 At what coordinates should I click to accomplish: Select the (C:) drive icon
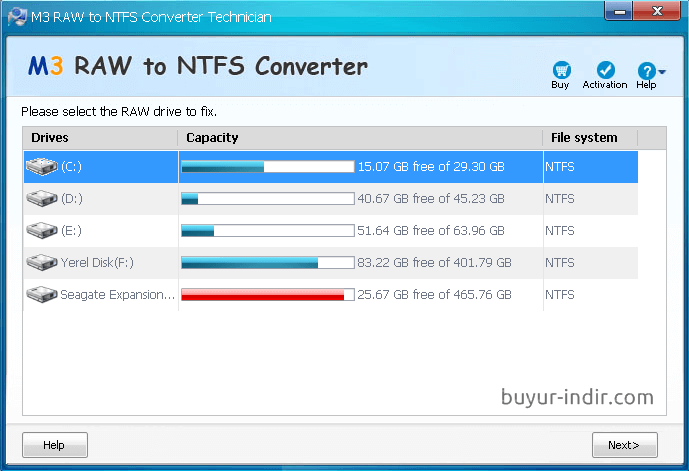coord(42,167)
